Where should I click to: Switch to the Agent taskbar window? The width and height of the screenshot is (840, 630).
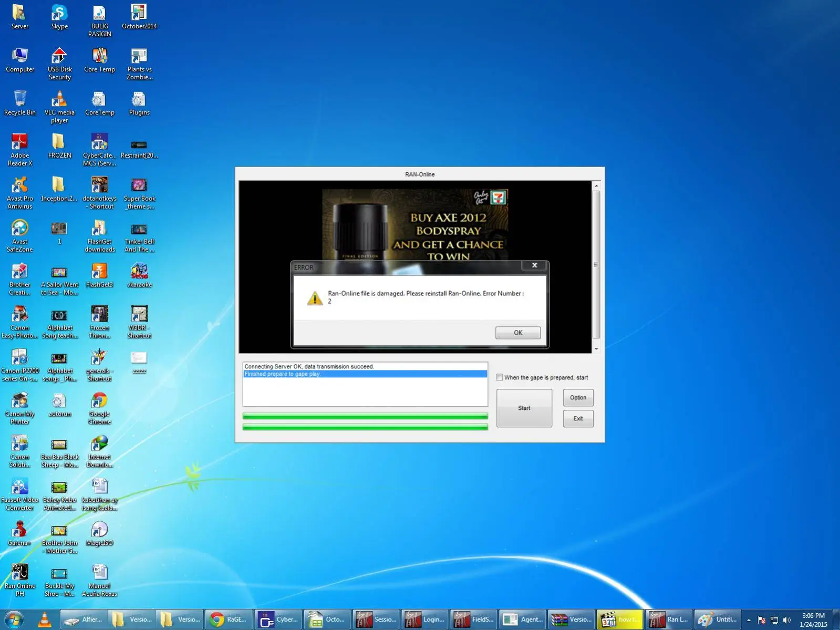(522, 619)
